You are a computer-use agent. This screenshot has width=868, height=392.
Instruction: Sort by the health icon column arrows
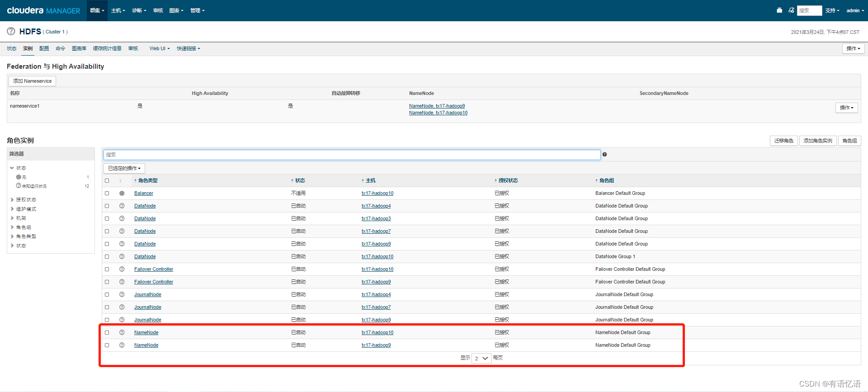[x=120, y=180]
